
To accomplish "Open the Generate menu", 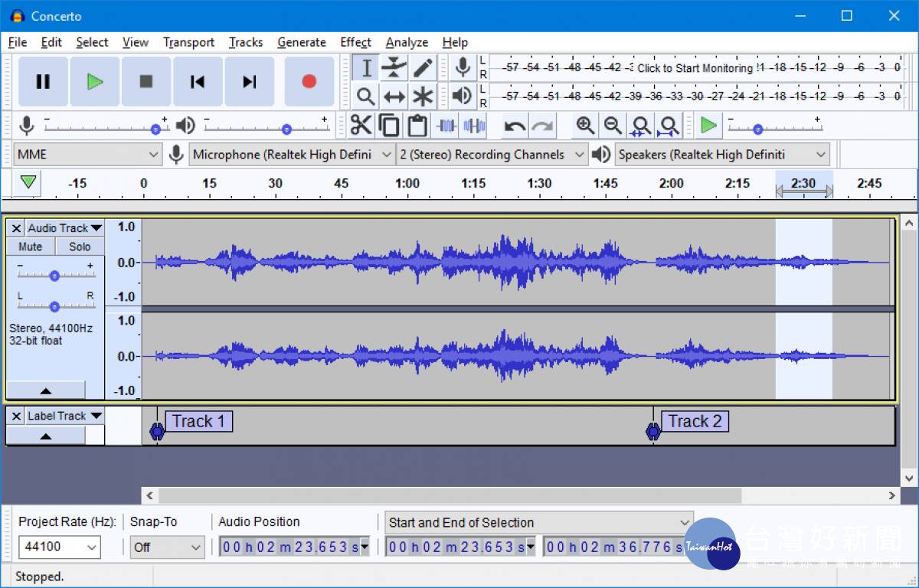I will [x=301, y=42].
